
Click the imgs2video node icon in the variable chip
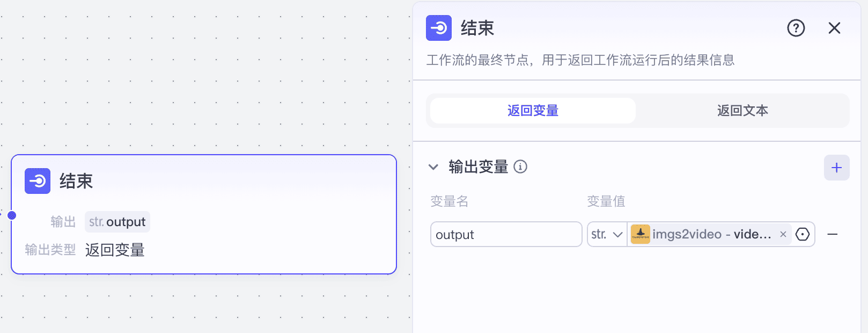tap(641, 234)
